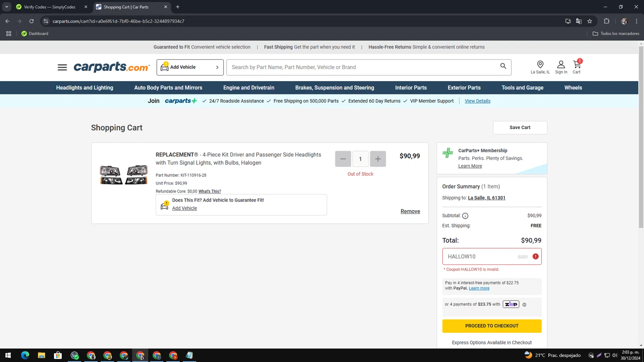
Task: Remove the headlights item from cart
Action: click(x=410, y=211)
